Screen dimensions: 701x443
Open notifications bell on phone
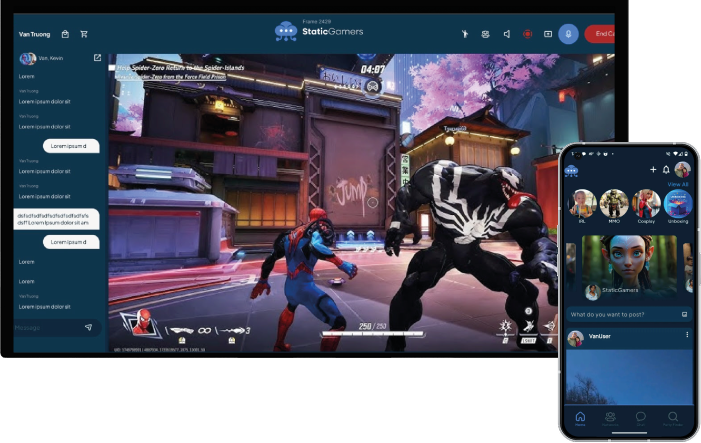pos(666,169)
